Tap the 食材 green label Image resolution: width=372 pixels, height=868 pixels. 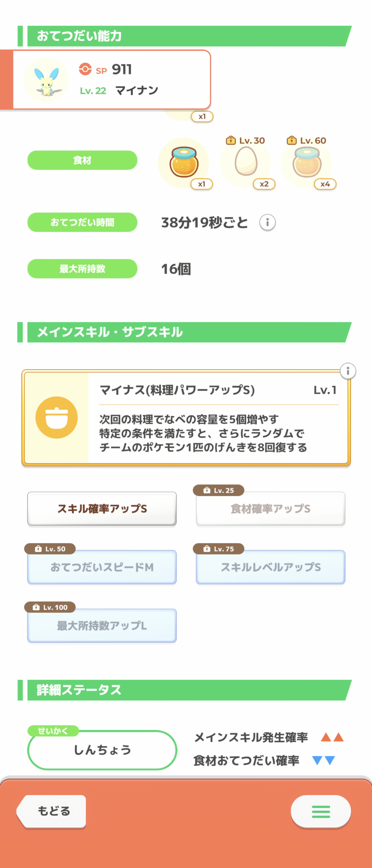82,160
